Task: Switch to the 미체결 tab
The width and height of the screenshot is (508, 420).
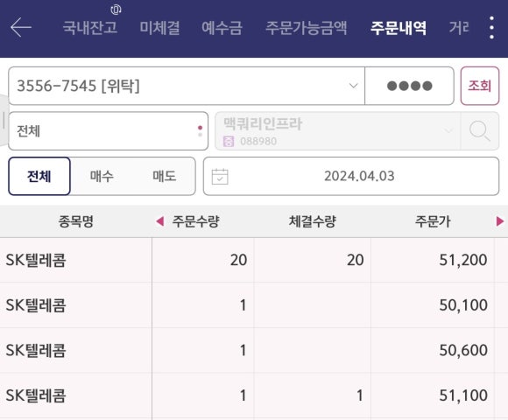Action: click(159, 27)
